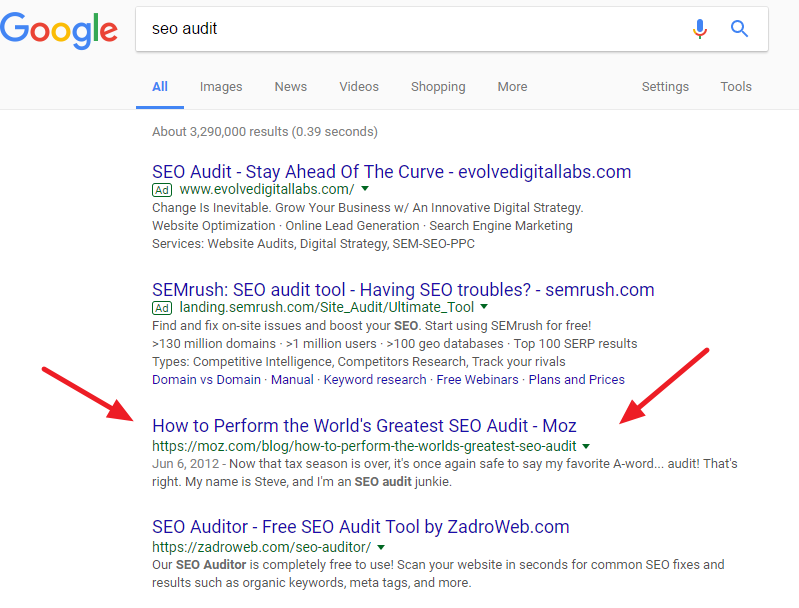Follow the 'Free Webinars' sitelink

(x=477, y=380)
